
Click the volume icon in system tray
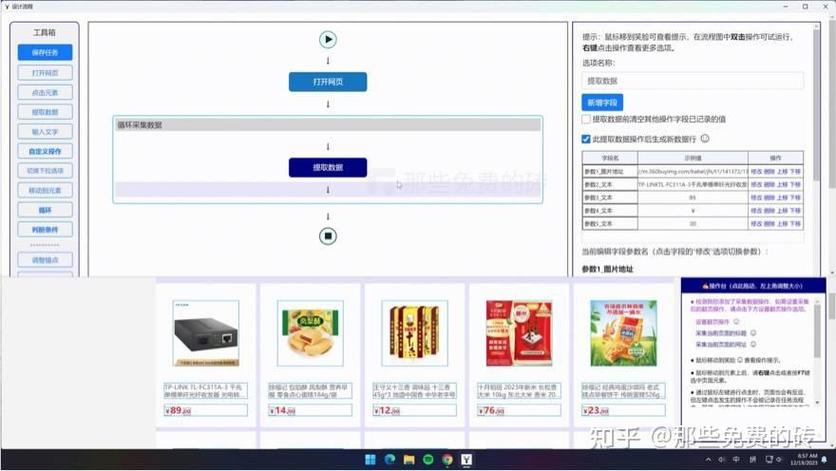(x=721, y=459)
